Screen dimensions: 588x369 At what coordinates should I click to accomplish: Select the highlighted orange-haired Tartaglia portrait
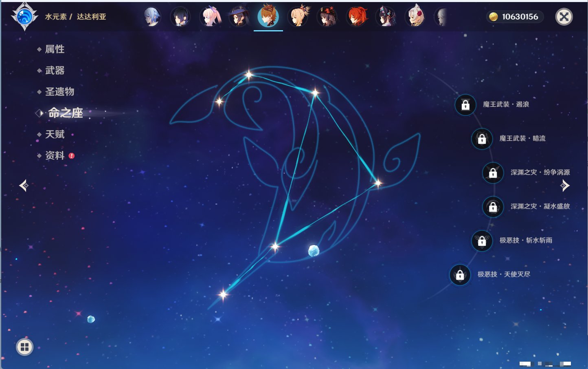coord(268,16)
